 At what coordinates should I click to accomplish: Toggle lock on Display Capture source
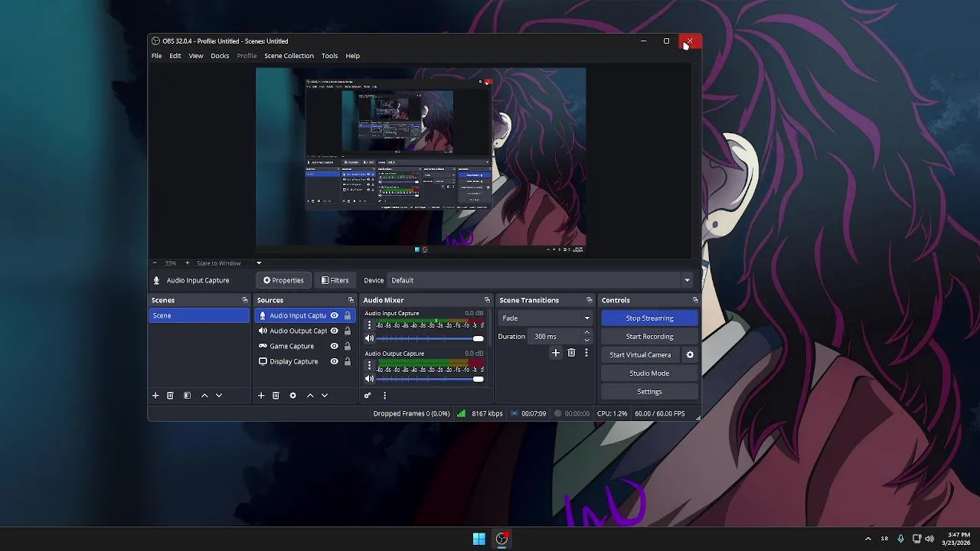[348, 361]
